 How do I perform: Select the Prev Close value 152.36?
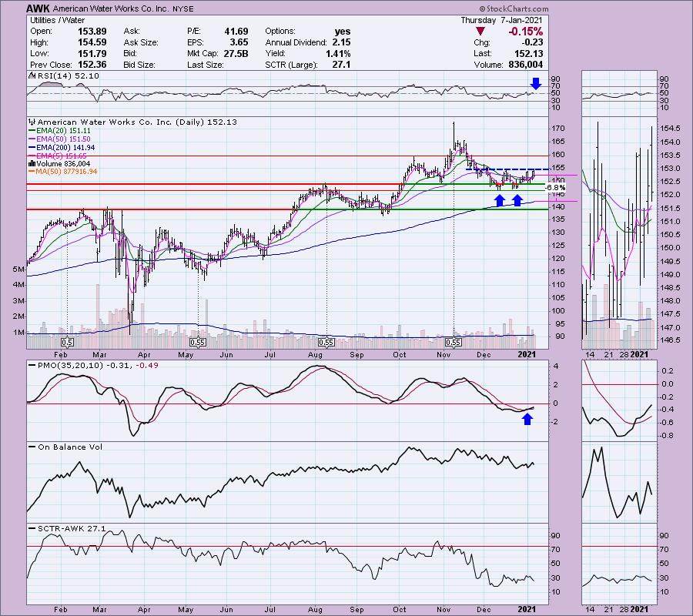click(92, 65)
